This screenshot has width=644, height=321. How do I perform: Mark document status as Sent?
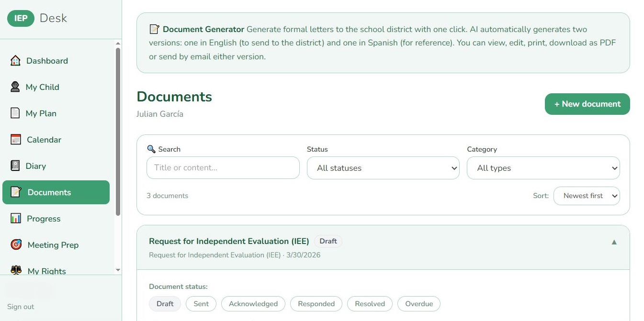[x=201, y=304]
